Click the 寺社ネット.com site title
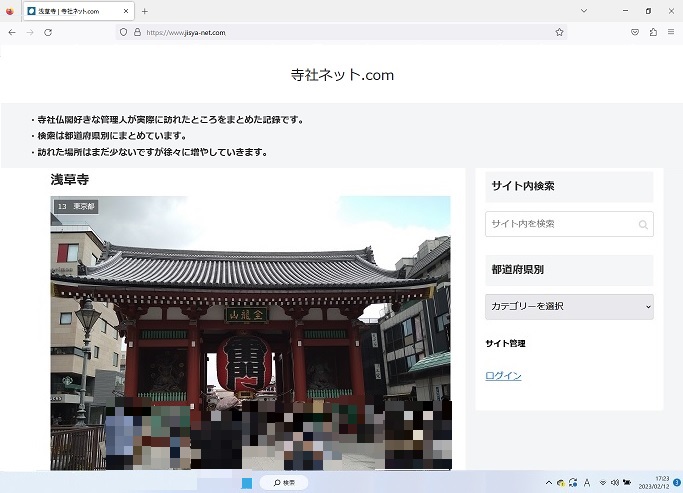This screenshot has width=683, height=493. pyautogui.click(x=341, y=74)
